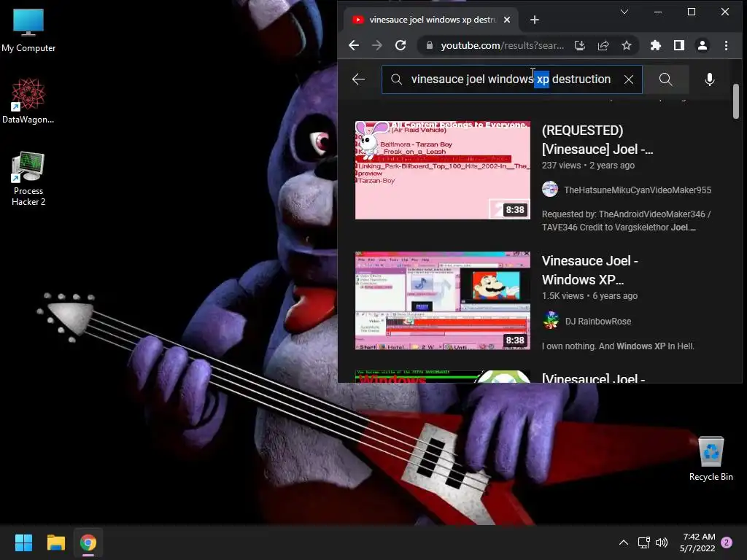Share this page icon
The height and width of the screenshot is (560, 747).
tap(603, 45)
